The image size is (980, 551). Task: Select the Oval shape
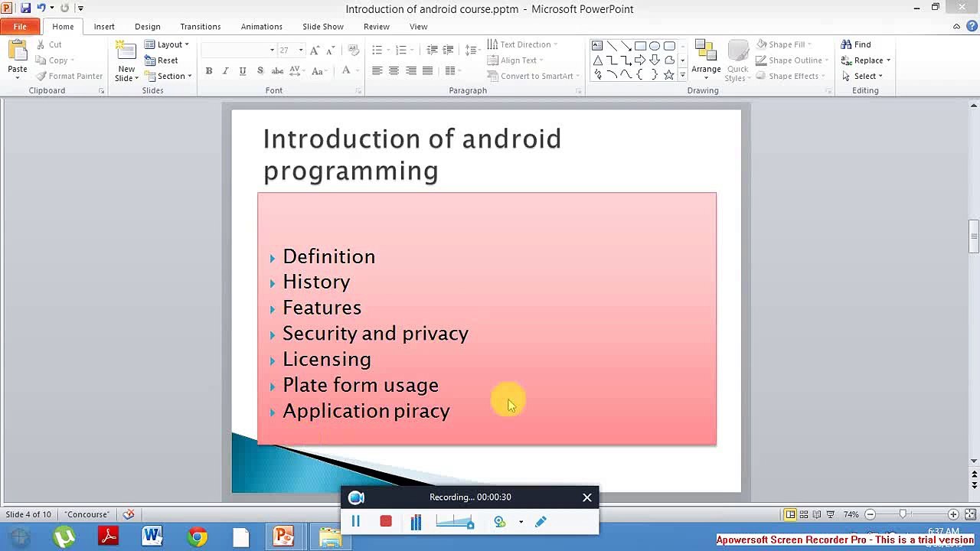point(655,46)
